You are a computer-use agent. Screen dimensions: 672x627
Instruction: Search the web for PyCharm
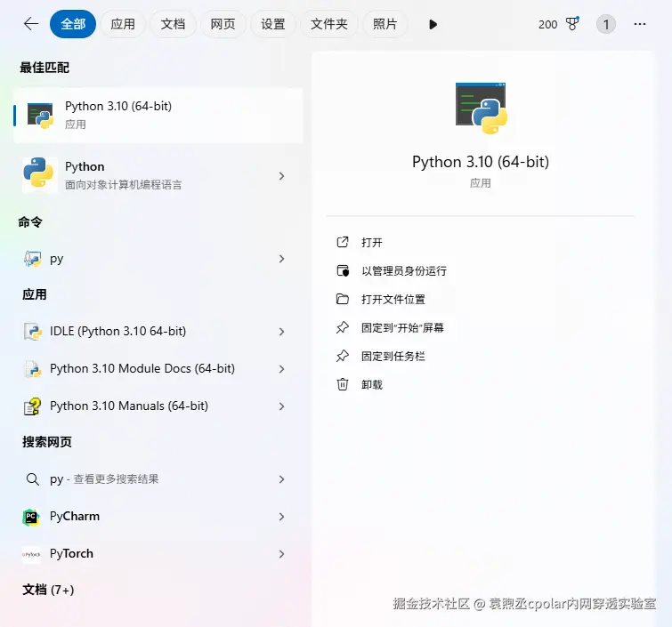tap(146, 517)
